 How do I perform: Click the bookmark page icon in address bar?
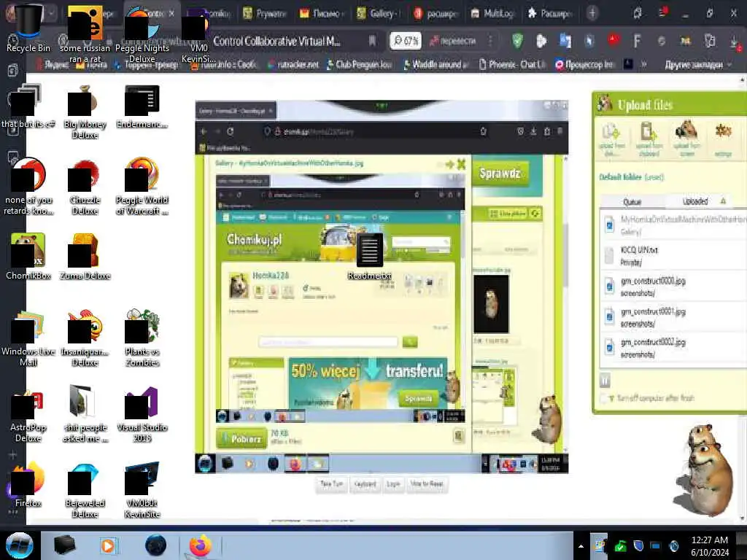pyautogui.click(x=372, y=41)
